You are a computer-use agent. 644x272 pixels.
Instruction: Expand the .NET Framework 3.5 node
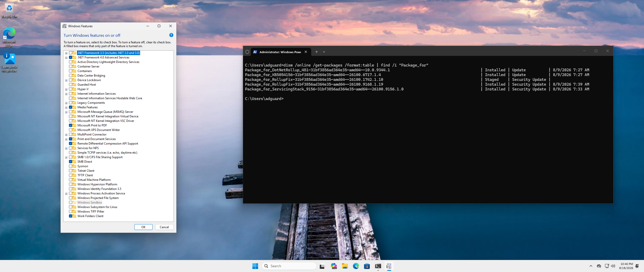click(66, 53)
